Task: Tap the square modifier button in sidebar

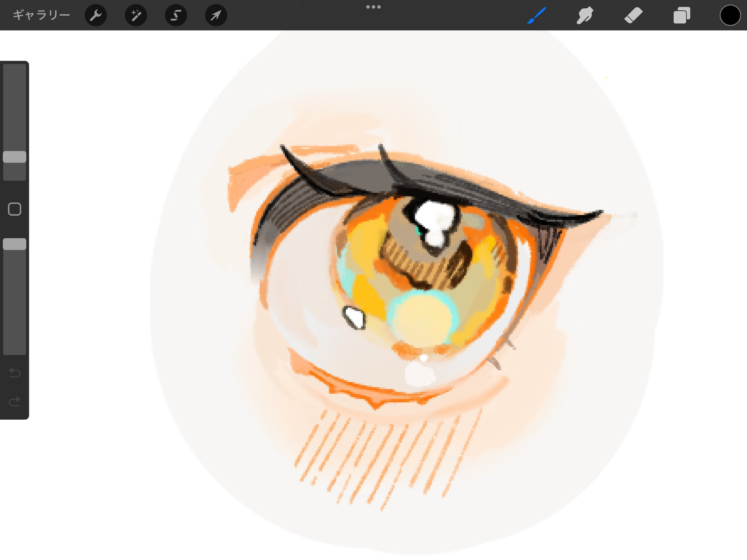Action: coord(15,209)
